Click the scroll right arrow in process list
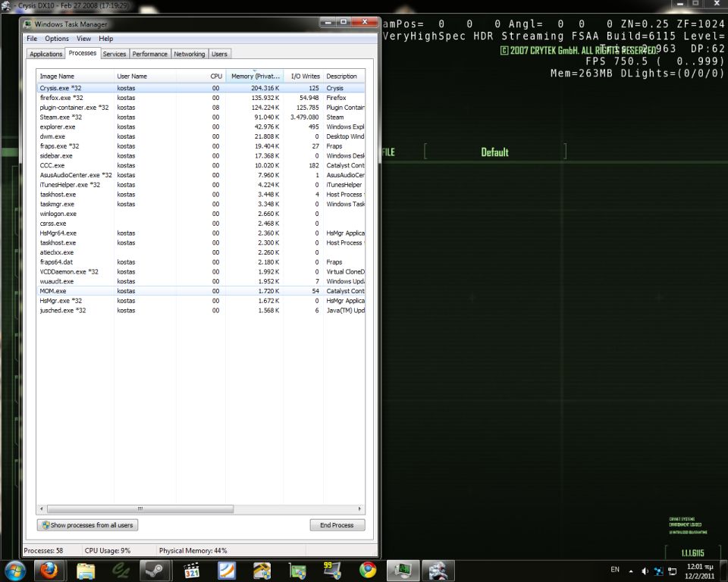This screenshot has height=582, width=728. [359, 508]
